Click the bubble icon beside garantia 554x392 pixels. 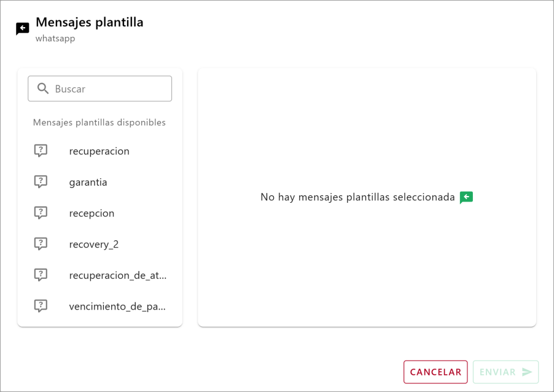[41, 182]
